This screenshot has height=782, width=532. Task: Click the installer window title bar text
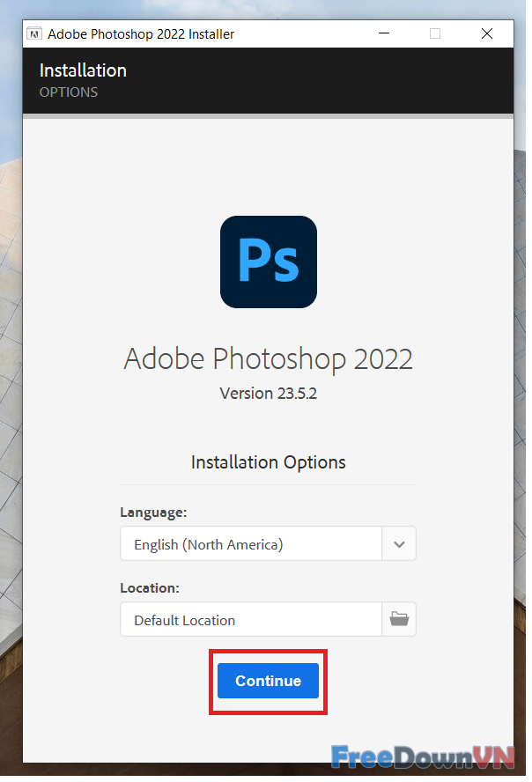pyautogui.click(x=141, y=34)
